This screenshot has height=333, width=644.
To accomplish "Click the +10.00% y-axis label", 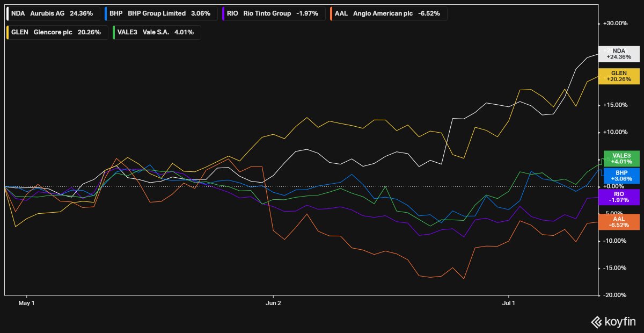I will (x=615, y=132).
